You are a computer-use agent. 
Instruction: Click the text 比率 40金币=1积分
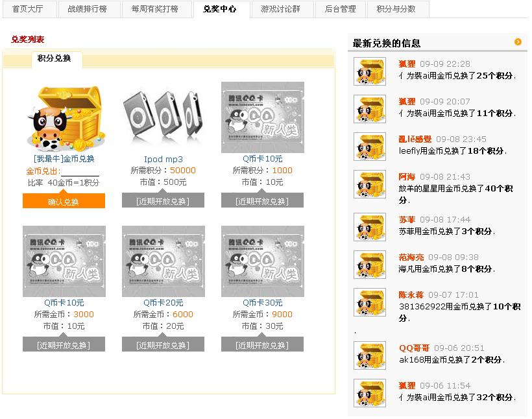click(64, 183)
